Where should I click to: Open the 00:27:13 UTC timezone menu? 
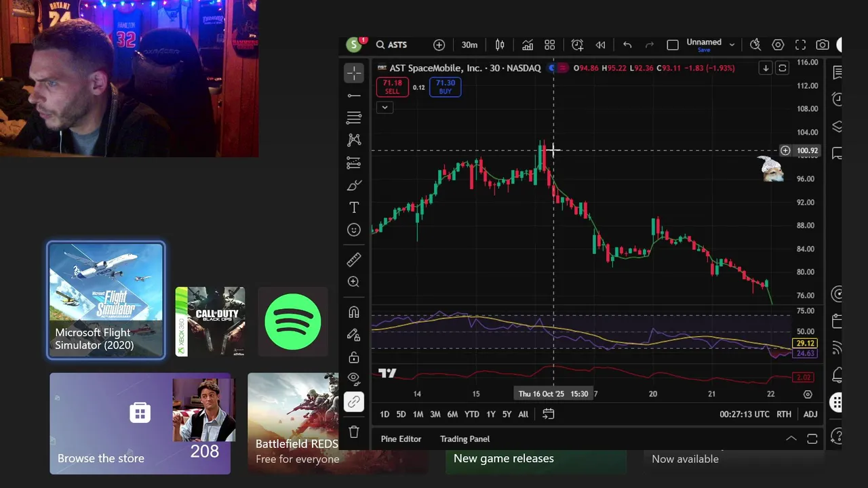745,414
